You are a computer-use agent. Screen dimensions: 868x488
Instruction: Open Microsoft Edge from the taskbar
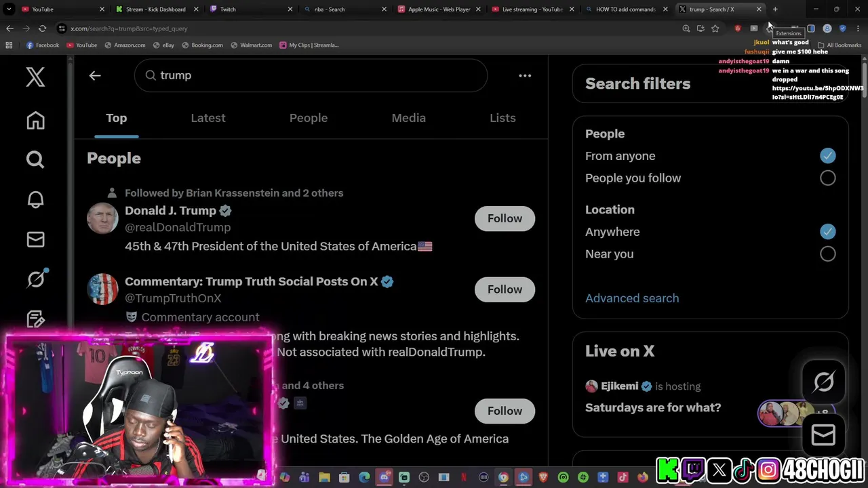pyautogui.click(x=364, y=477)
